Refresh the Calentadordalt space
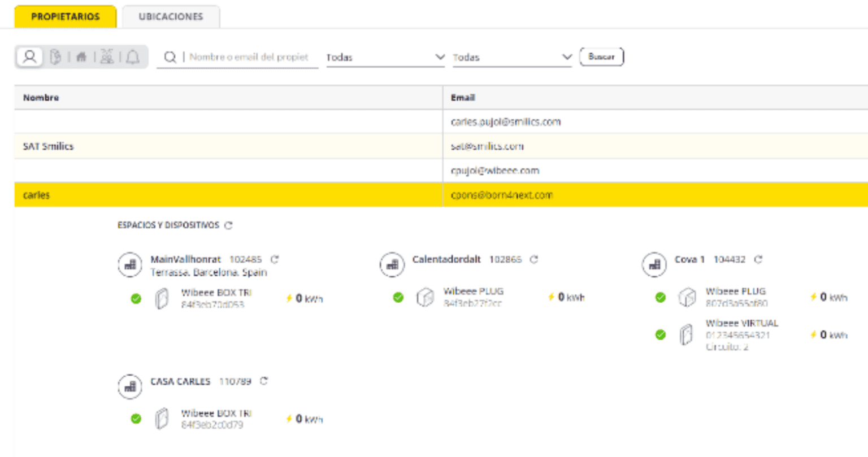This screenshot has height=457, width=868. click(534, 259)
